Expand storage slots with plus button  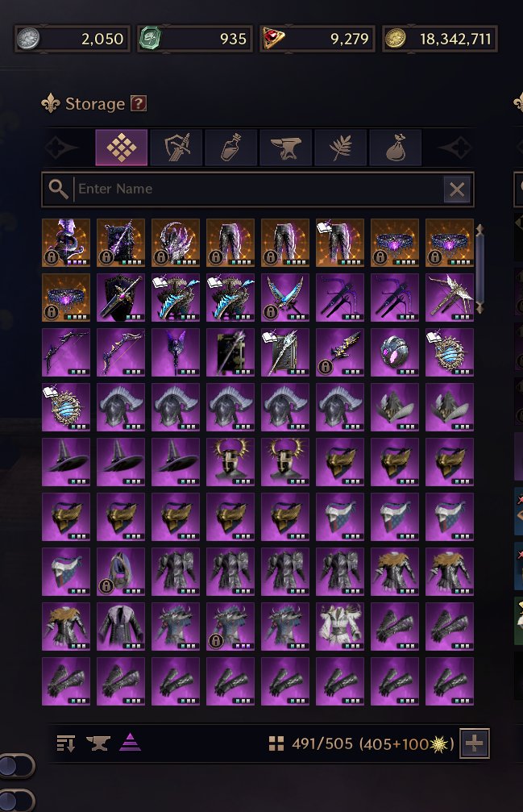pyautogui.click(x=475, y=743)
